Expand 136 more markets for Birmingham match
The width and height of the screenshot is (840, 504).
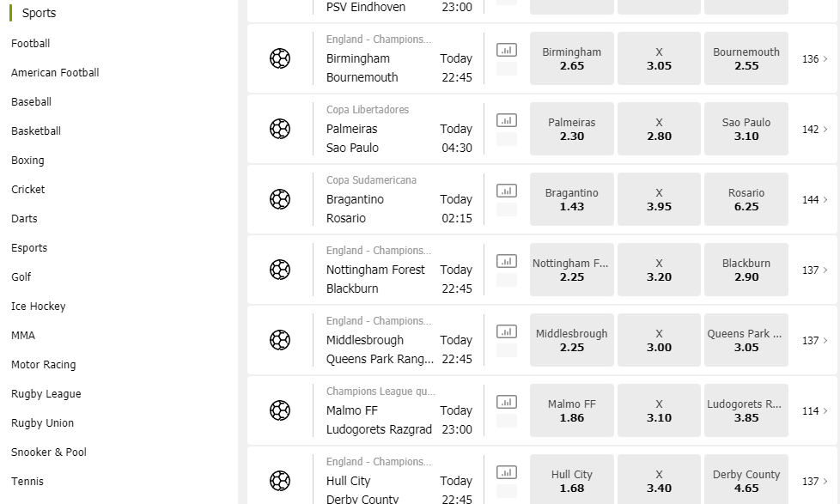coord(814,59)
